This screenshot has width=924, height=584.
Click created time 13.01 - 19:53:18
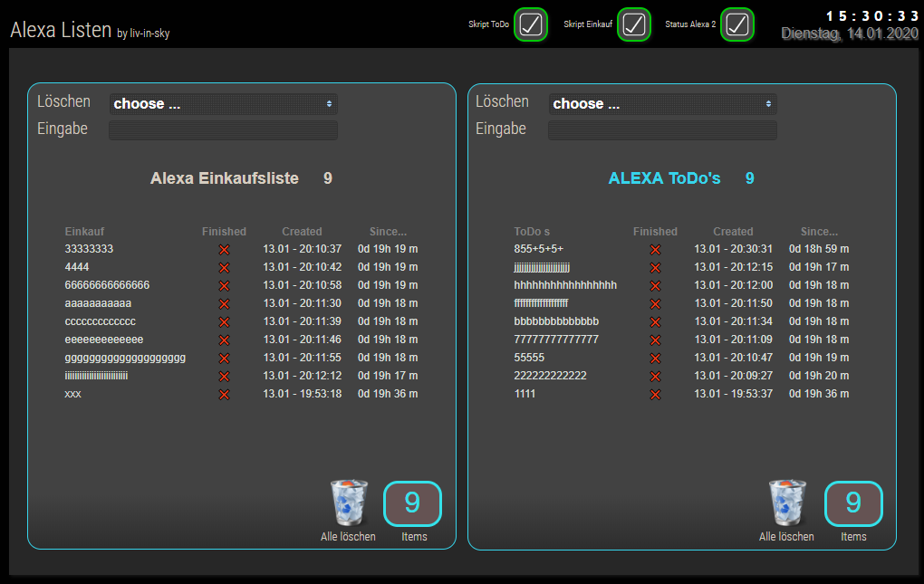coord(303,393)
